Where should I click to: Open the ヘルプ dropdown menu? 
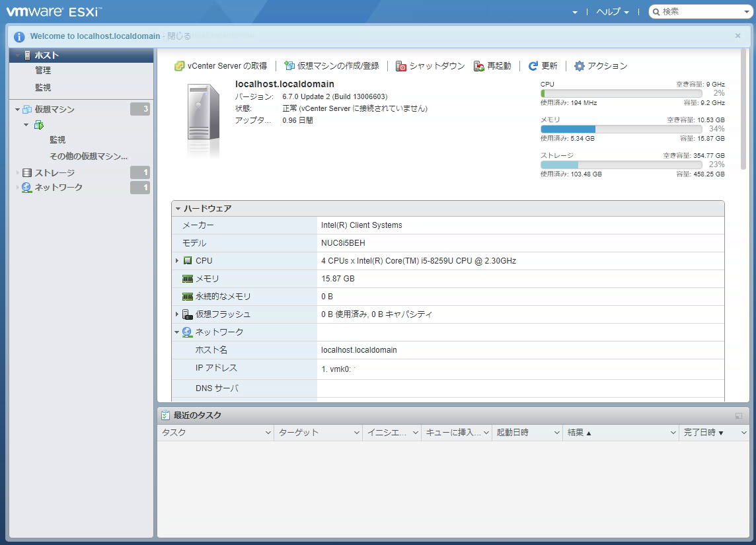(613, 12)
